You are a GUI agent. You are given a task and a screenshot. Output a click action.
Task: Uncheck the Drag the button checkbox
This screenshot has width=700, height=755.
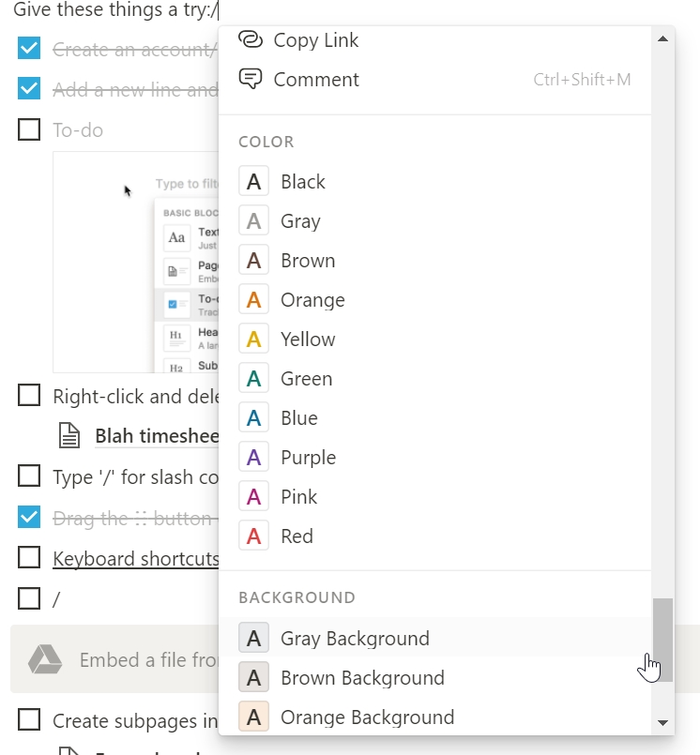click(x=29, y=517)
